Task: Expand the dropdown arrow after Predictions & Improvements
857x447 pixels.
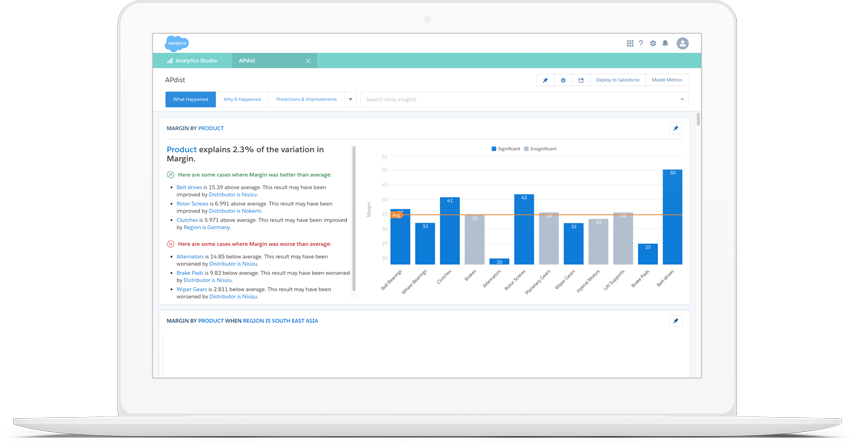Action: pos(350,99)
